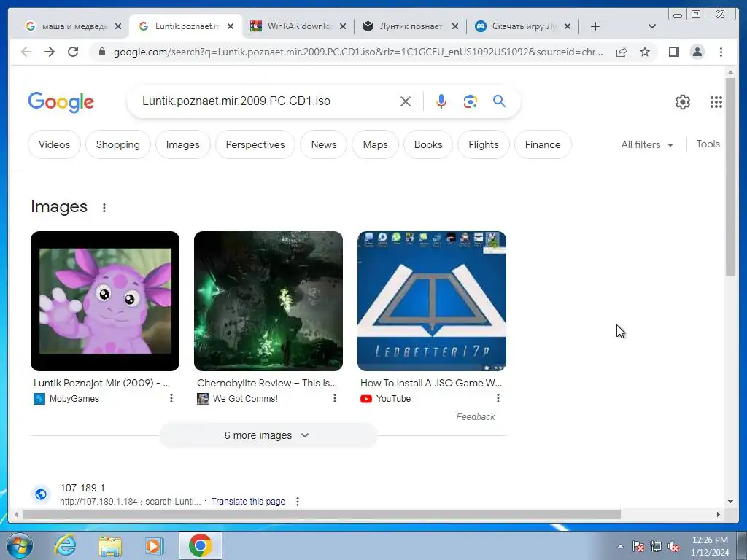This screenshot has height=560, width=747.
Task: Filter results by Finance
Action: (x=543, y=144)
